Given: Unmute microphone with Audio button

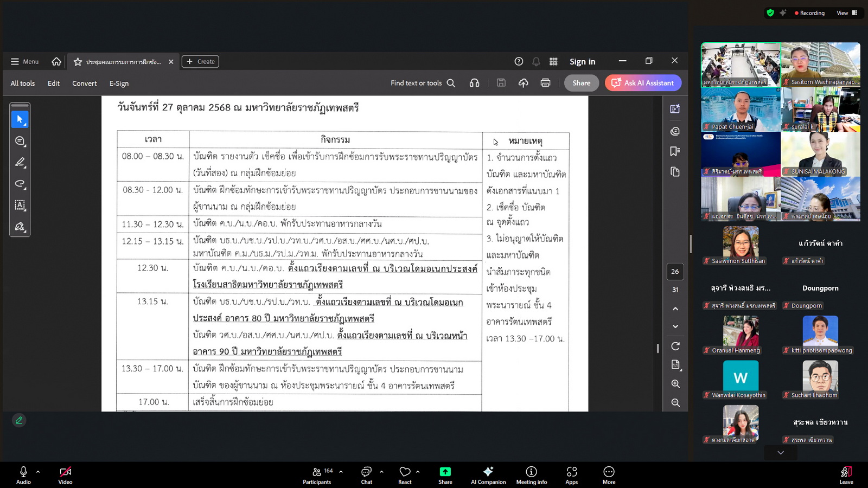Looking at the screenshot, I should pyautogui.click(x=23, y=475).
